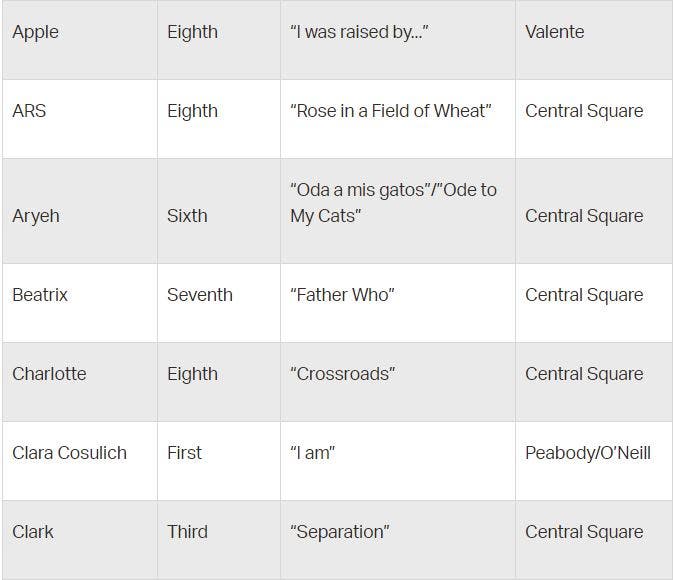The width and height of the screenshot is (675, 580).
Task: Click 'Sixth' grade cell in Aryeh row
Action: tap(187, 216)
